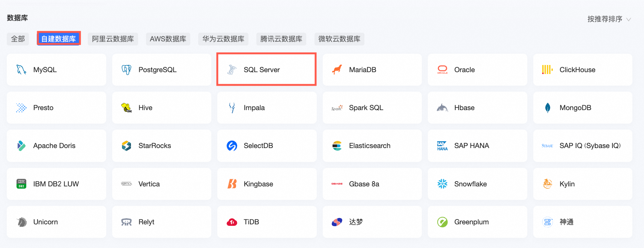Click the Unicorn head icon
Screen dimensions: 644x248
tap(21, 222)
